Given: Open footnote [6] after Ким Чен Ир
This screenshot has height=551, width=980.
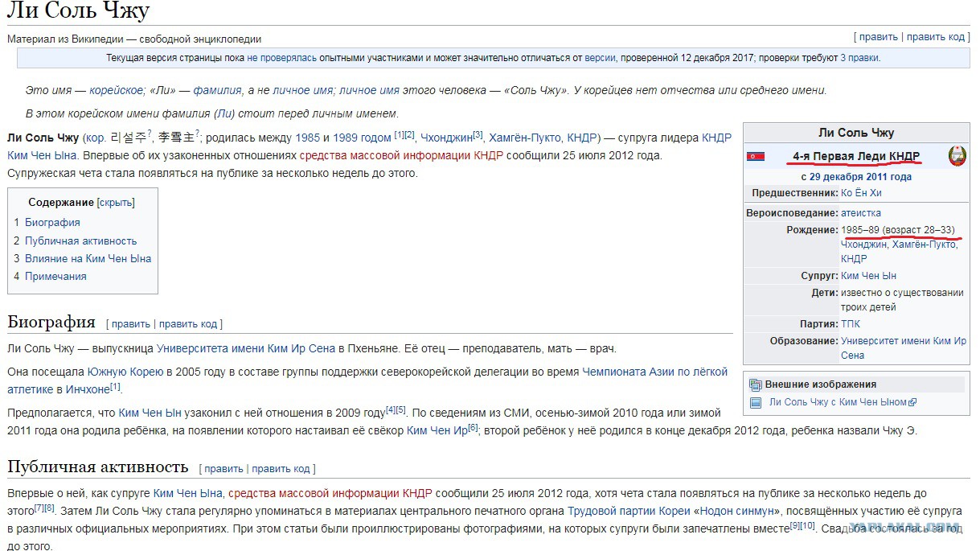Looking at the screenshot, I should 473,427.
